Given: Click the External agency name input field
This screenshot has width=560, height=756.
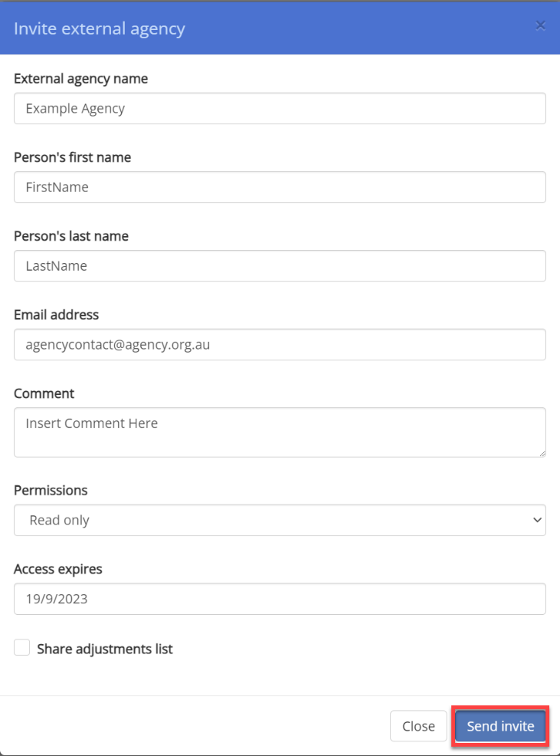Looking at the screenshot, I should coord(280,108).
